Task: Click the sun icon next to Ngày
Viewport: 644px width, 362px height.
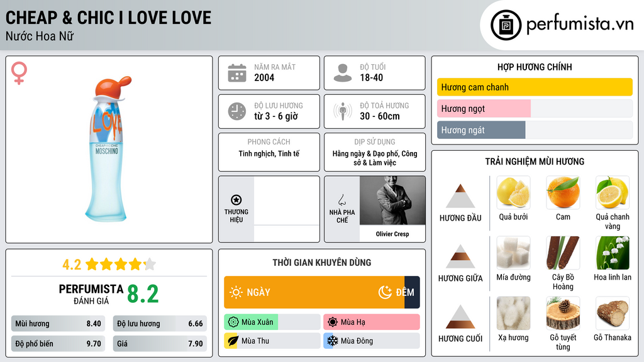Action: coord(236,292)
